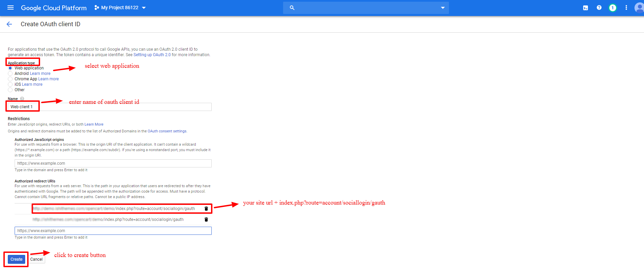The width and height of the screenshot is (644, 275).
Task: Expand the My Project 86122 project selector
Action: 120,8
